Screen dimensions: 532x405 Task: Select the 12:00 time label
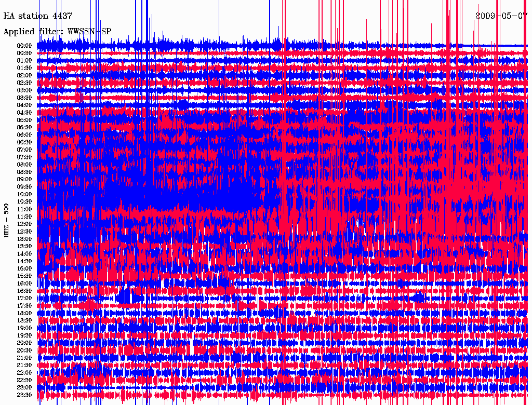24,224
